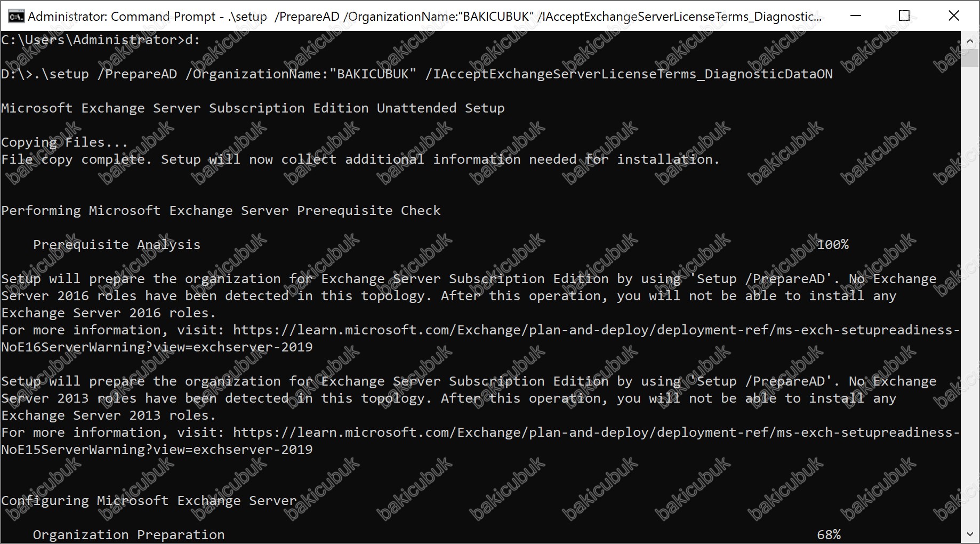The image size is (980, 544).
Task: Click the window title bar text
Action: click(424, 17)
